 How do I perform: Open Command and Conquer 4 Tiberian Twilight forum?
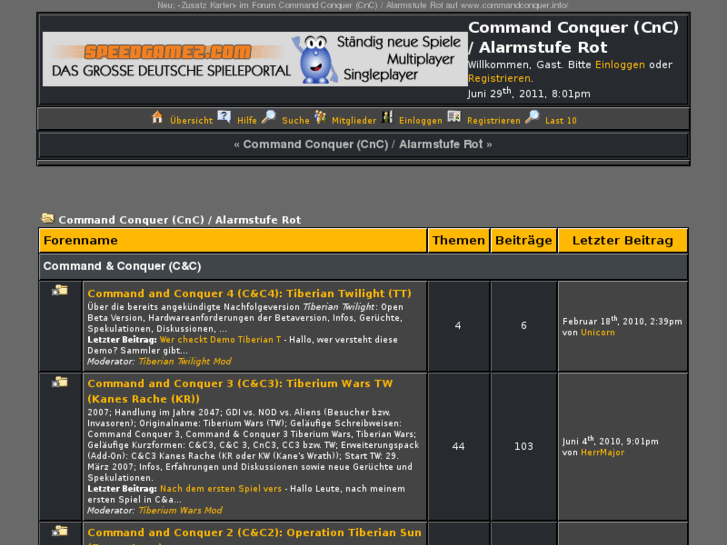tap(249, 294)
